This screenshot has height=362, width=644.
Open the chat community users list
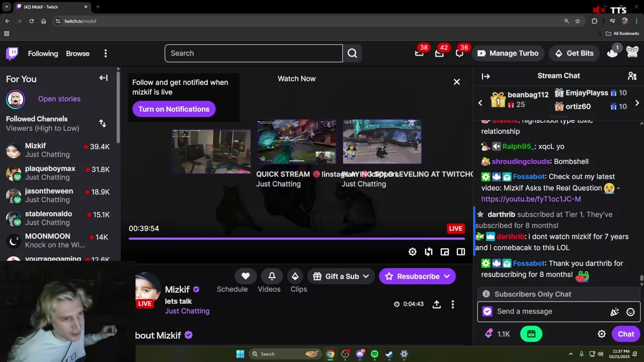(x=632, y=76)
